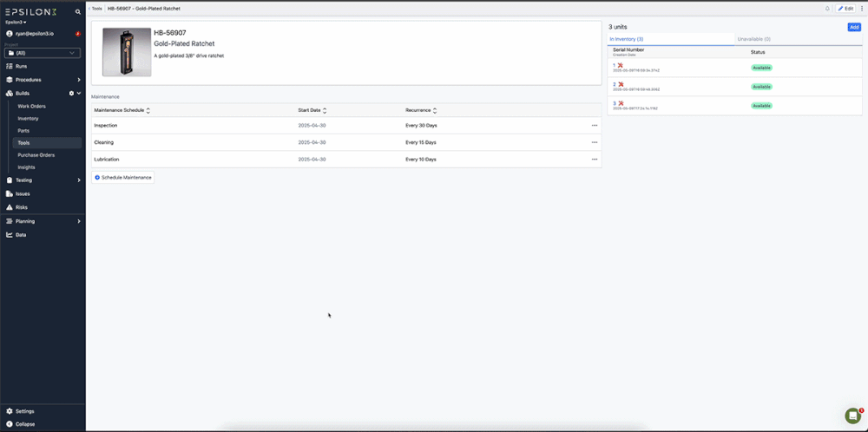
Task: Sort by Maintenance Schedule column
Action: click(x=122, y=110)
